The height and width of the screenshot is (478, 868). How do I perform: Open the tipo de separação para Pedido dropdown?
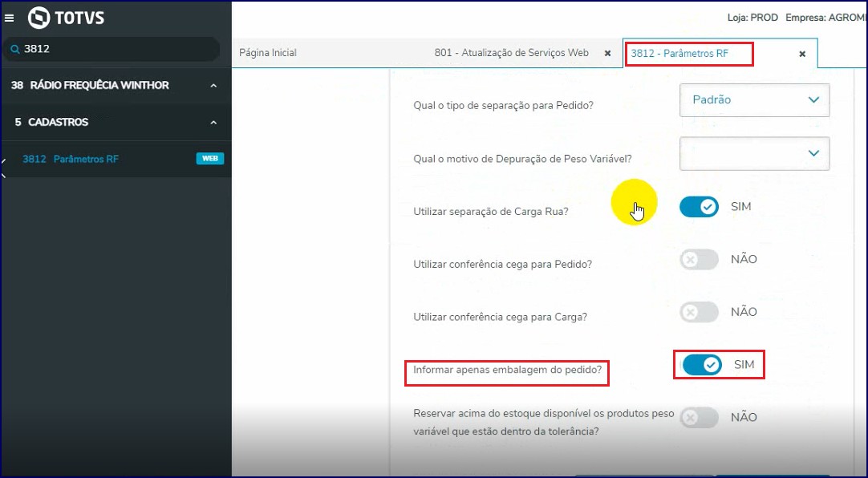755,100
